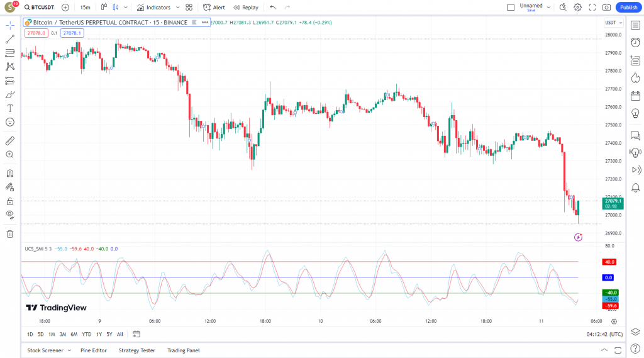Undo the last chart action
The height and width of the screenshot is (358, 644).
pos(273,8)
